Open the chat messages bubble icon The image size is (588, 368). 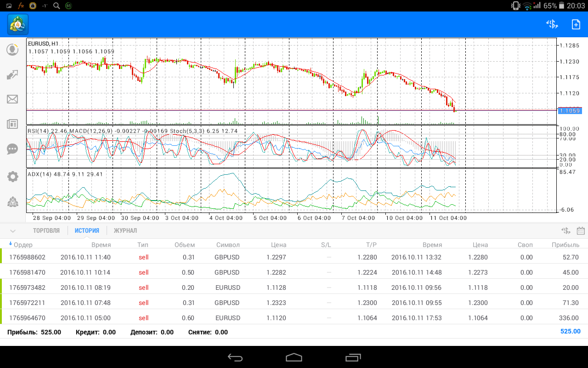(12, 149)
